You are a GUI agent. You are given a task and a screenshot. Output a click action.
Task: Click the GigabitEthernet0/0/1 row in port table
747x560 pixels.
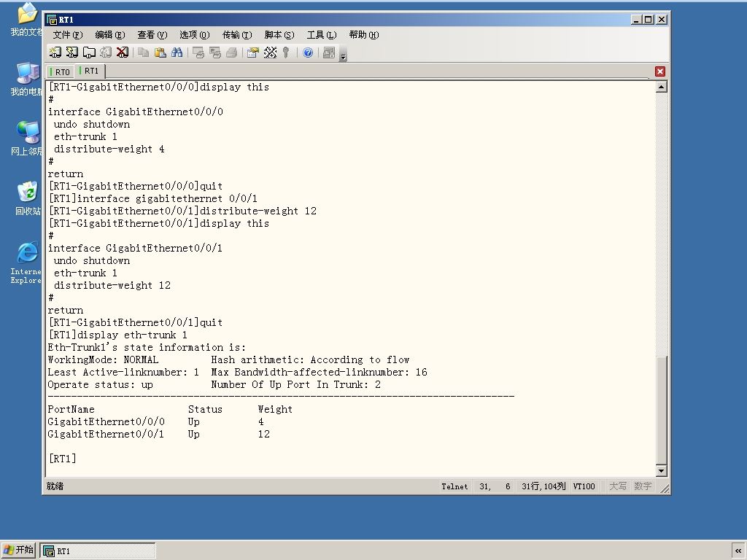coord(158,434)
